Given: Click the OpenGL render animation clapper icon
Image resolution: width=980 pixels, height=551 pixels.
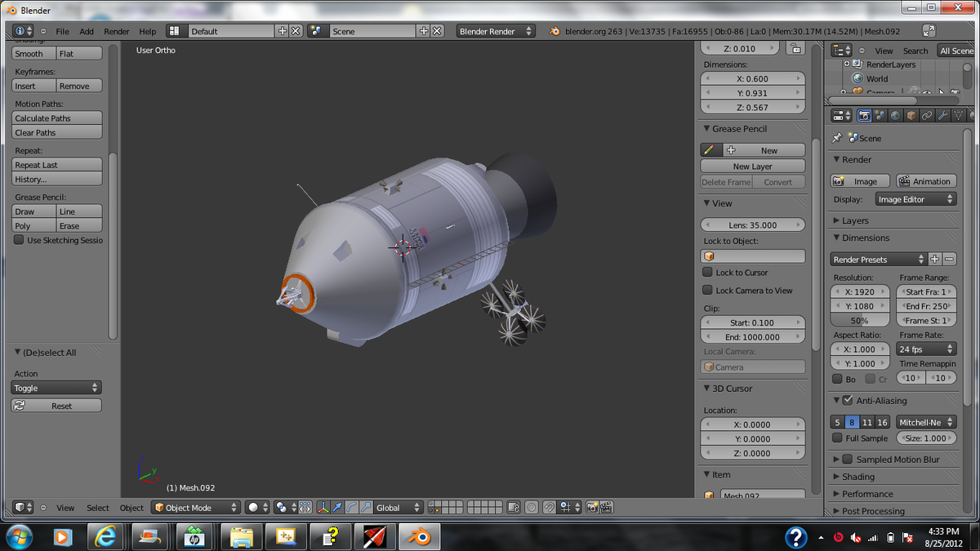Looking at the screenshot, I should (607, 507).
